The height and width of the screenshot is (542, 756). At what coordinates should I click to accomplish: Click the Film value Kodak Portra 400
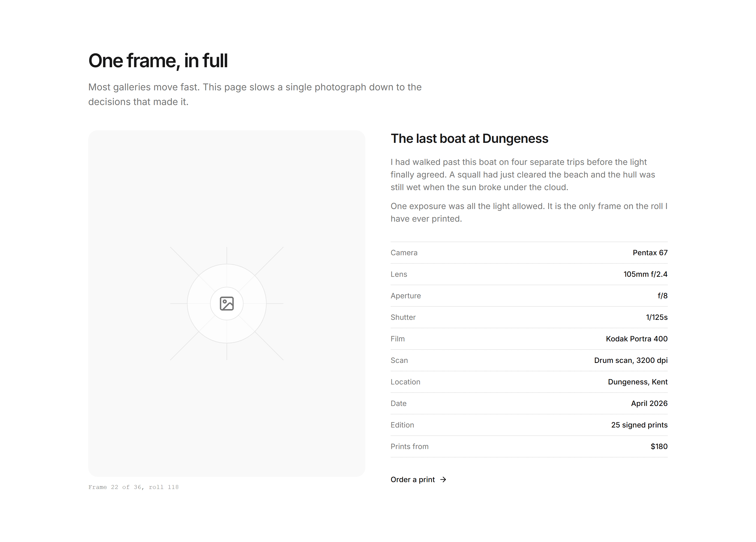(x=637, y=339)
